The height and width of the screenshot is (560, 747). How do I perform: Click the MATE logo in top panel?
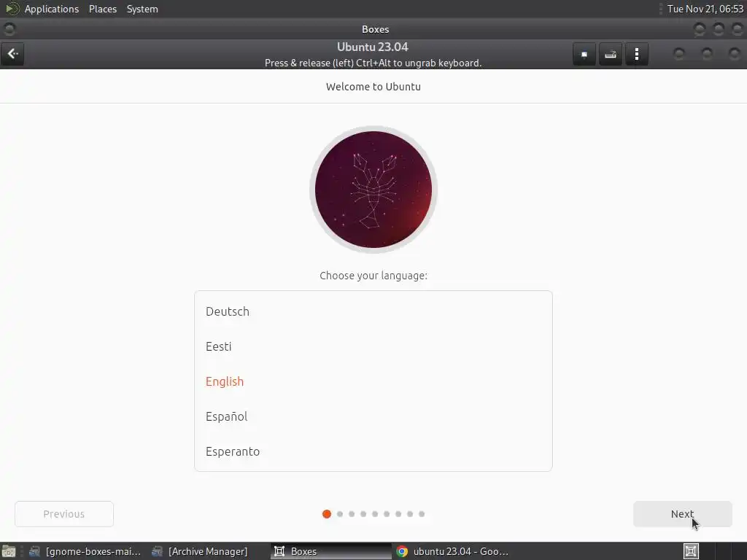point(12,9)
